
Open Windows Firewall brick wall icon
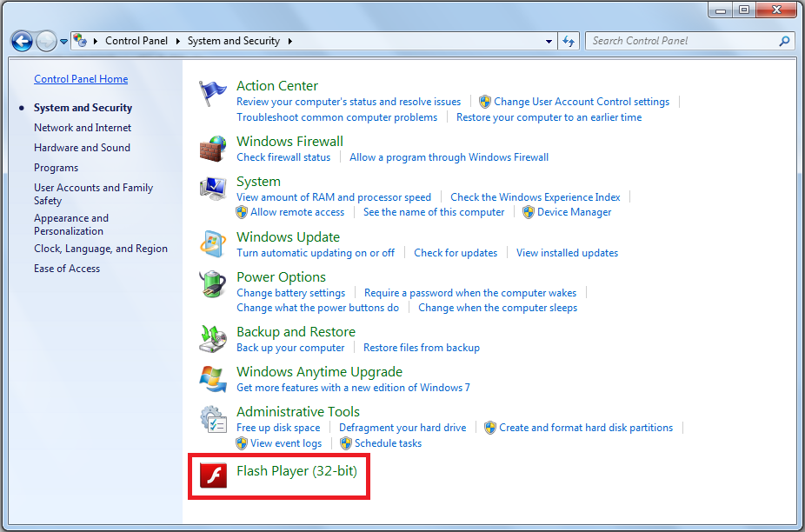coord(212,149)
